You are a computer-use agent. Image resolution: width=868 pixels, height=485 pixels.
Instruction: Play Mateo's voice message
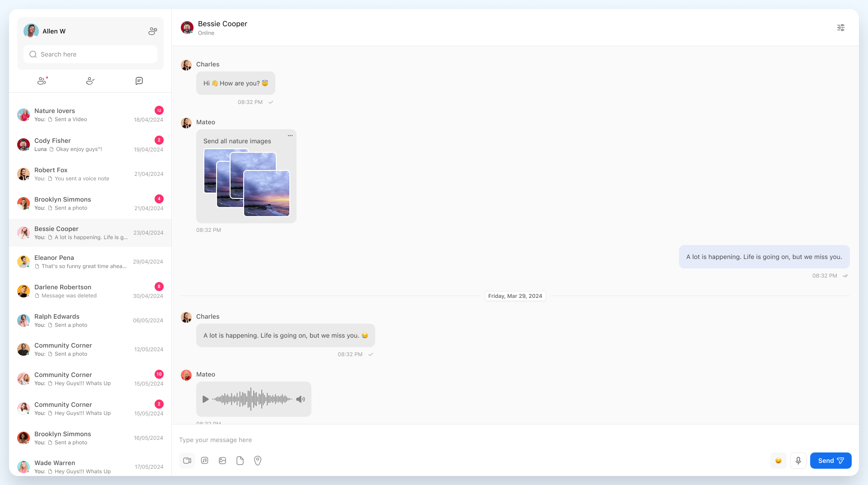coord(205,399)
